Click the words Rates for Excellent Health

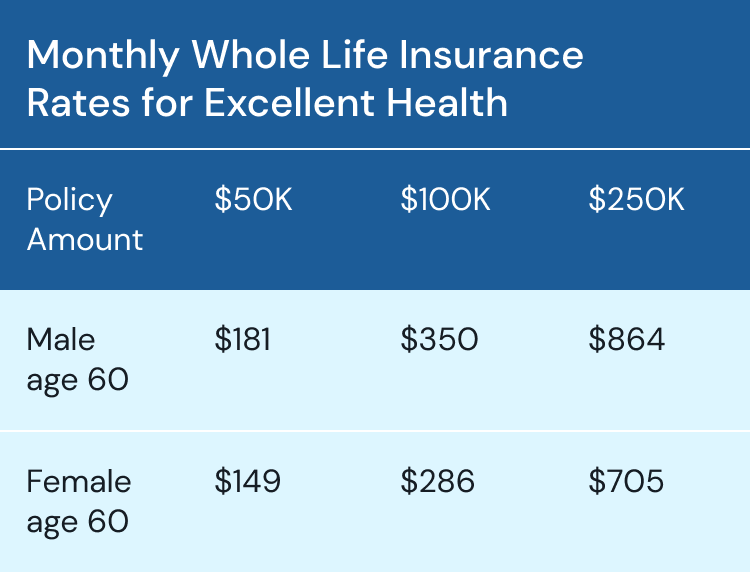267,102
